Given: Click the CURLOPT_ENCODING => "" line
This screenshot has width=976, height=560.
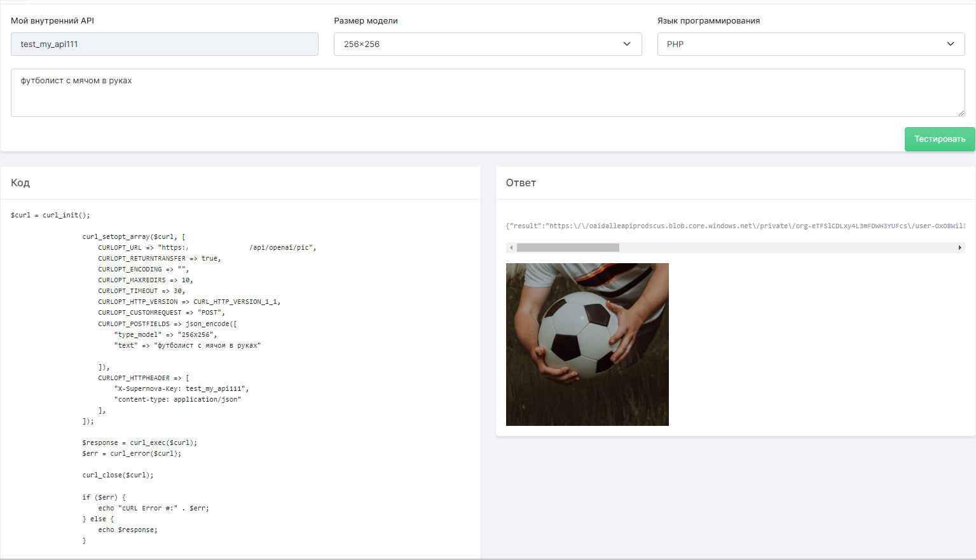Looking at the screenshot, I should tap(144, 270).
